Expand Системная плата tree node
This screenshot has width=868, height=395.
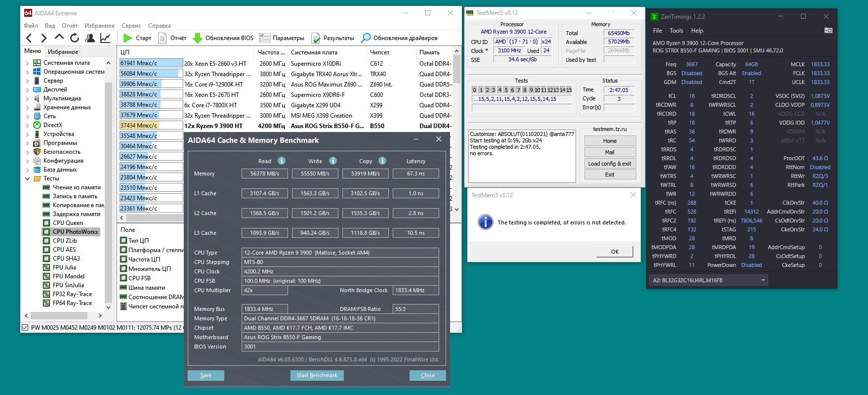click(27, 63)
